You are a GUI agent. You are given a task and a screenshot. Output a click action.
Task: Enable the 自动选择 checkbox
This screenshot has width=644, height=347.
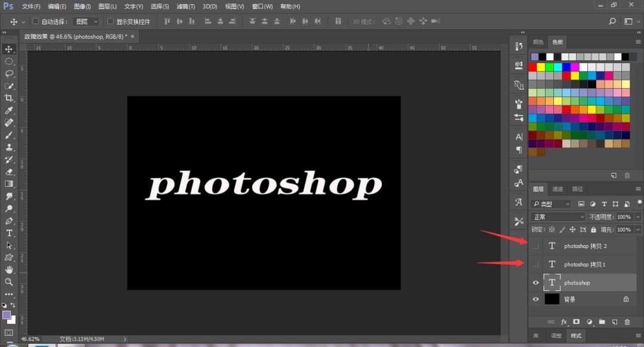36,21
